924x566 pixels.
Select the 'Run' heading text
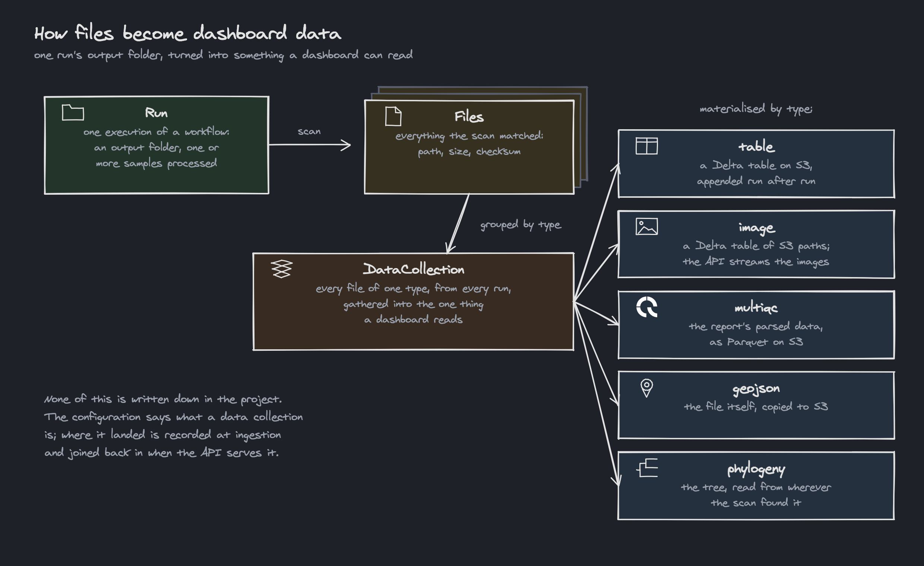tap(156, 113)
